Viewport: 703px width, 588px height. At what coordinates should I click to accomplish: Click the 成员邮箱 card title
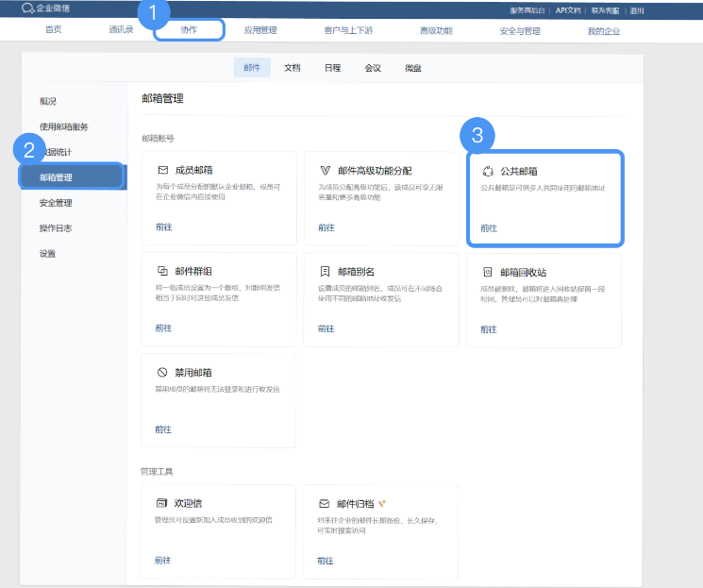point(193,170)
